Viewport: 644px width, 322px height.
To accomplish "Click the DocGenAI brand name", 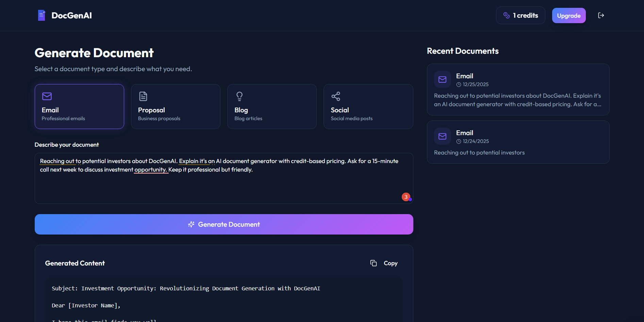I will pyautogui.click(x=71, y=15).
